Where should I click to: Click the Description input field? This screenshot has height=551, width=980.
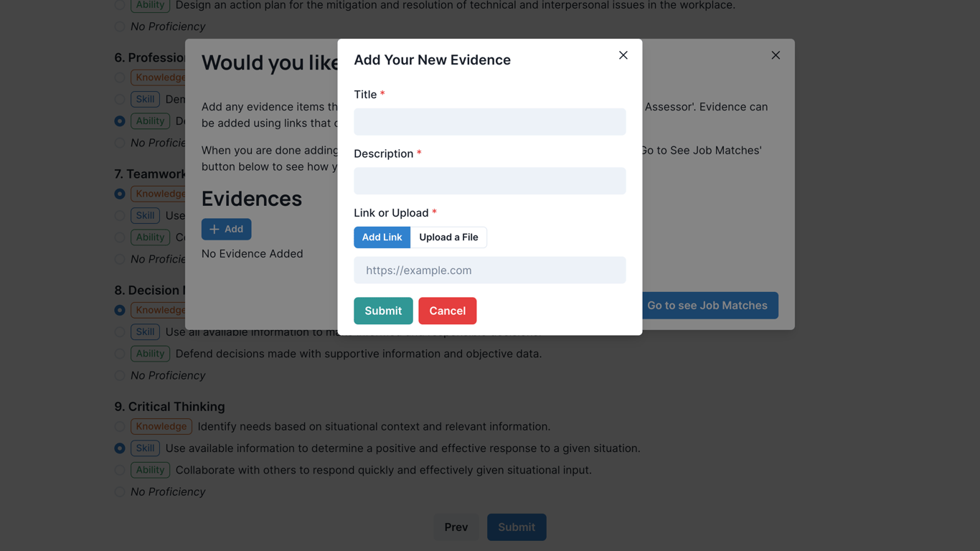489,181
